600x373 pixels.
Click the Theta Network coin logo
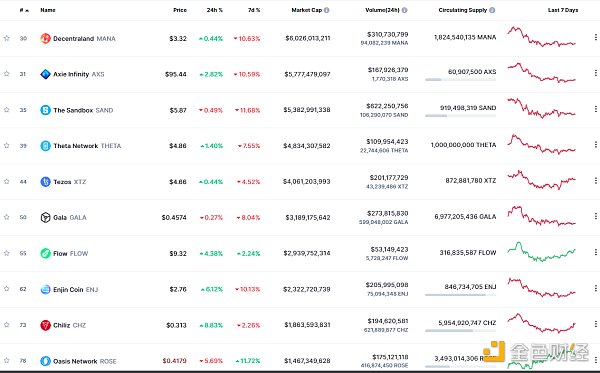(46, 146)
